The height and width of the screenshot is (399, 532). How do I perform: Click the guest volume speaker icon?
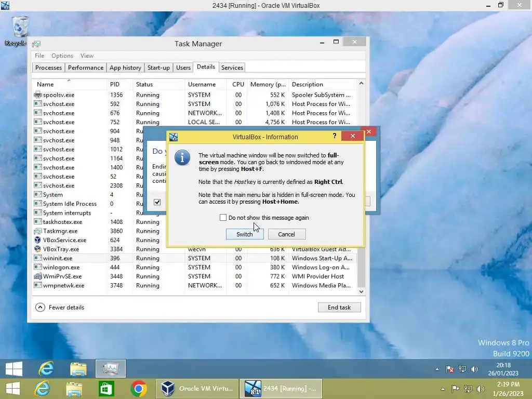[474, 369]
